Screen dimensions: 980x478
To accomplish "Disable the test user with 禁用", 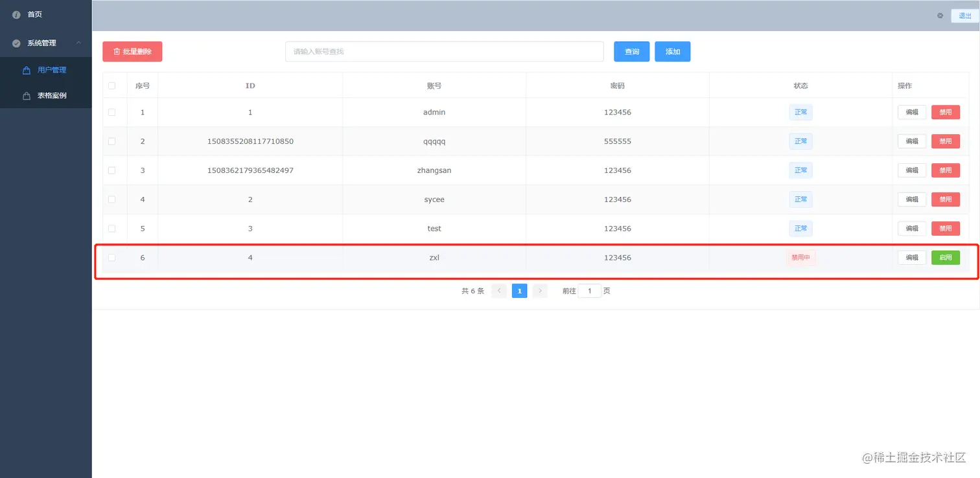I will point(946,229).
